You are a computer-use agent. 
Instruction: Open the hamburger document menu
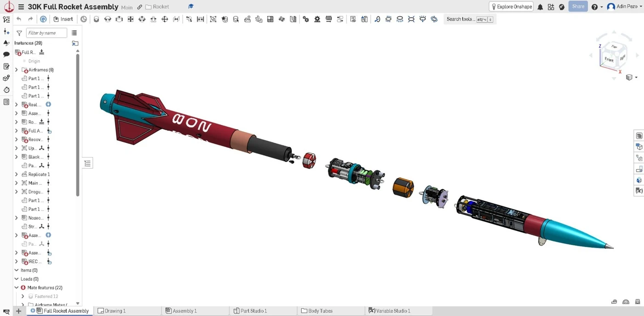(x=21, y=7)
